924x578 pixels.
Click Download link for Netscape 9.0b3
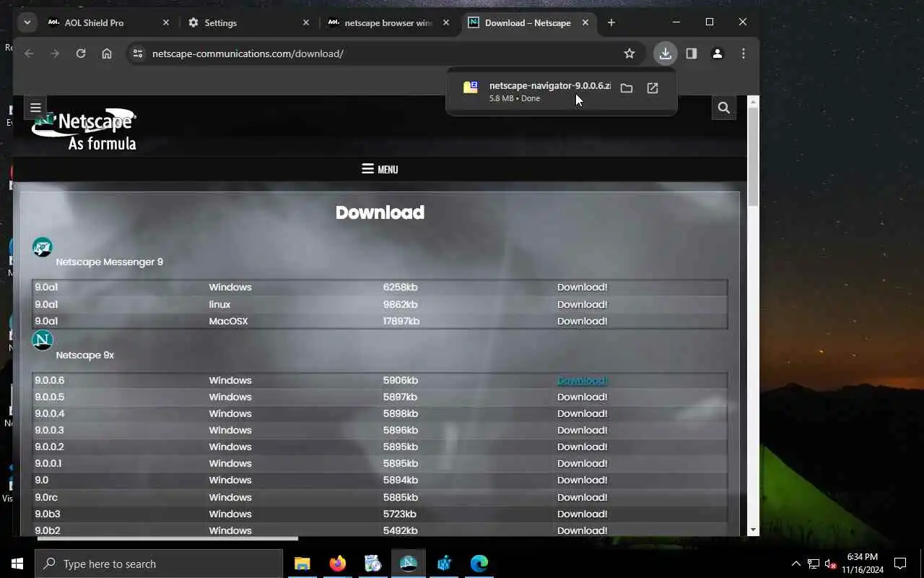(x=582, y=514)
